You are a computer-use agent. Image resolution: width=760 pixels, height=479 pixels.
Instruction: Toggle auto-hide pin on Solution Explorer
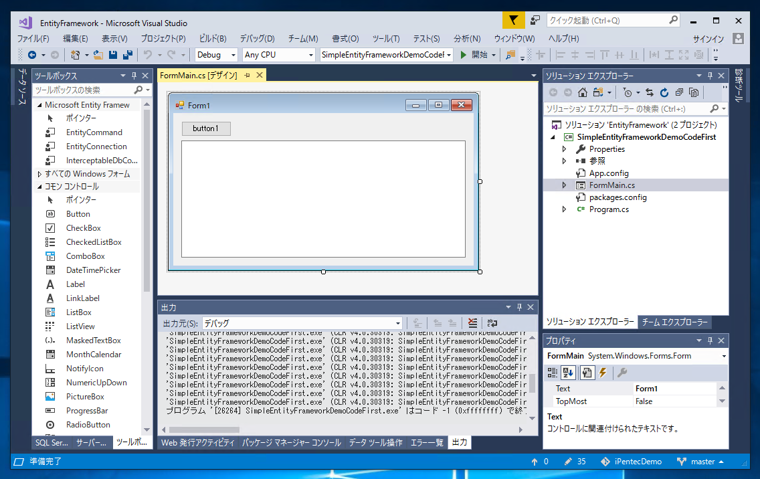tap(710, 76)
